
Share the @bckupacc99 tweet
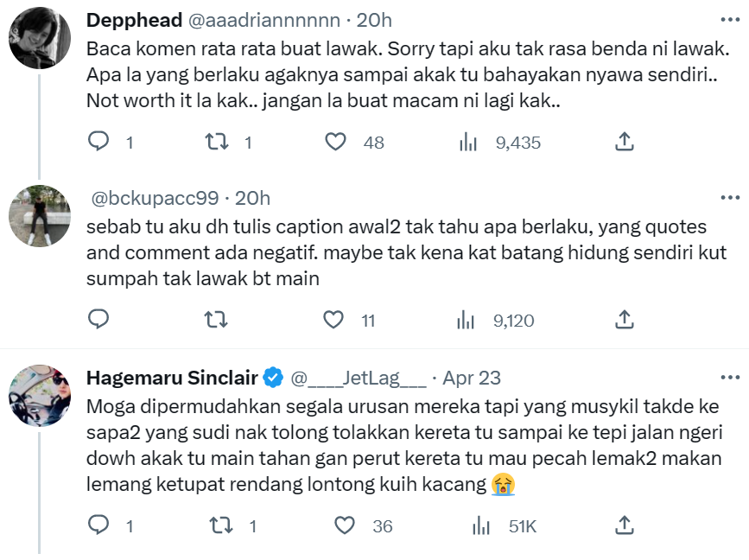(625, 321)
